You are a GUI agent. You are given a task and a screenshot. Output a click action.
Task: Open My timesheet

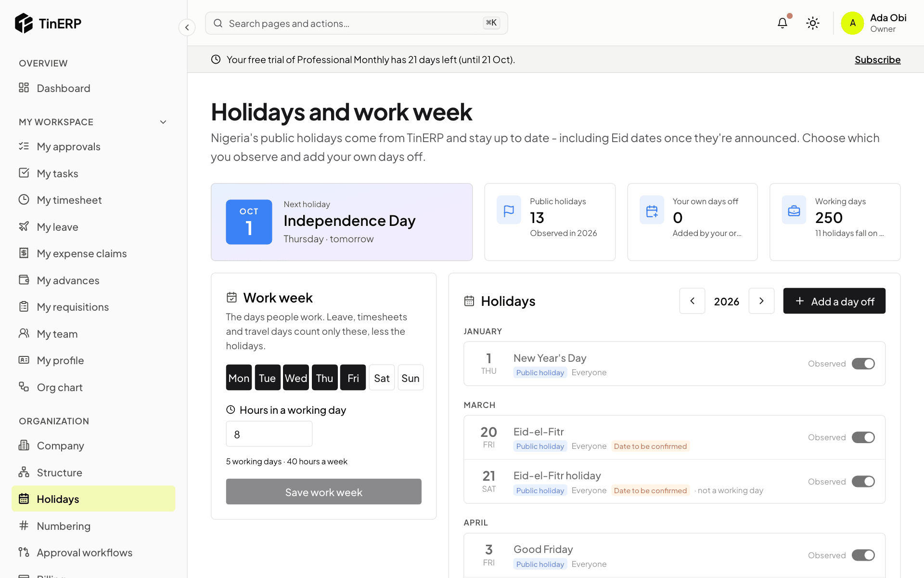tap(93, 200)
